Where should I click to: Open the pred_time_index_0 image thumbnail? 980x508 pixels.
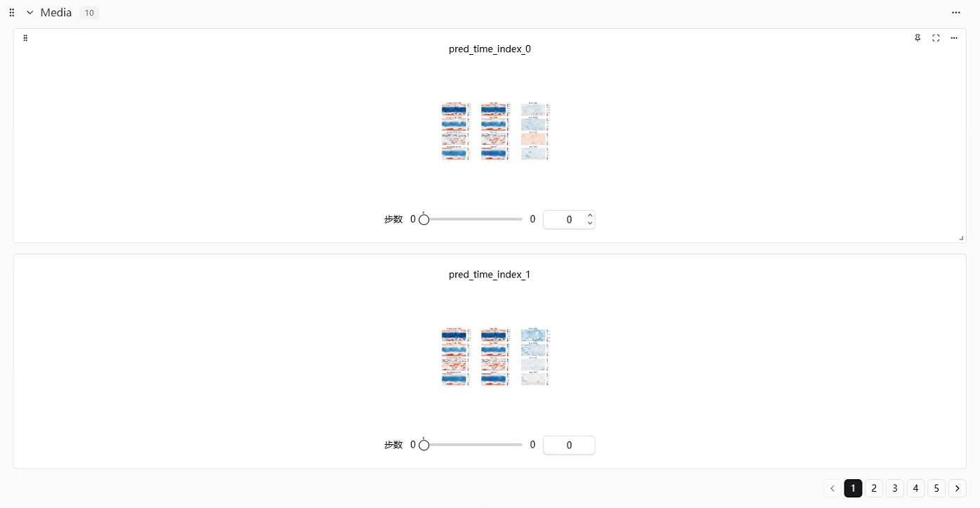point(495,131)
